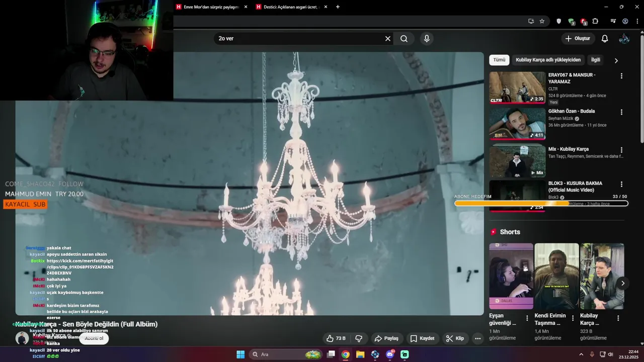
Task: Open options for Kubilay Karça short
Action: pyautogui.click(x=618, y=318)
